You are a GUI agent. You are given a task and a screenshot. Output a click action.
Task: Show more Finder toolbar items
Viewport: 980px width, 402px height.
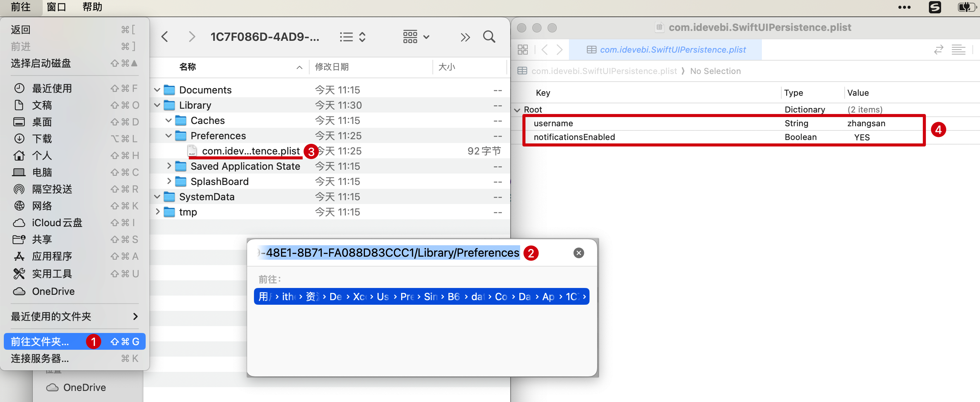coord(465,37)
